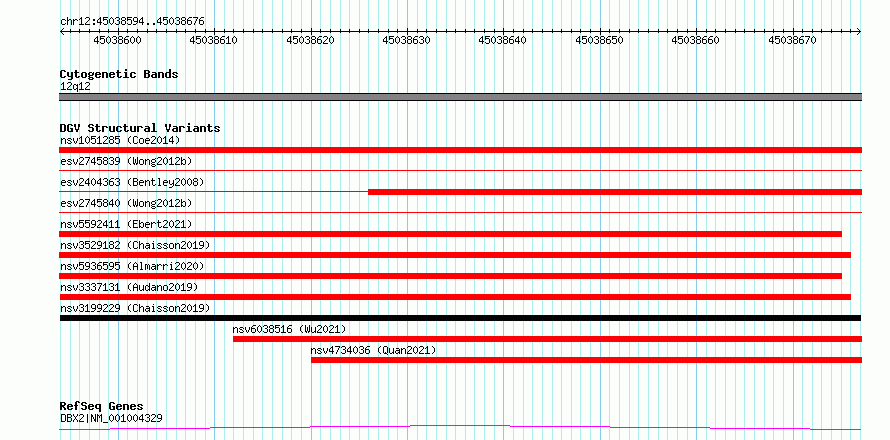Click the red bar for nsv3337131
This screenshot has height=440, width=890.
coord(455,297)
